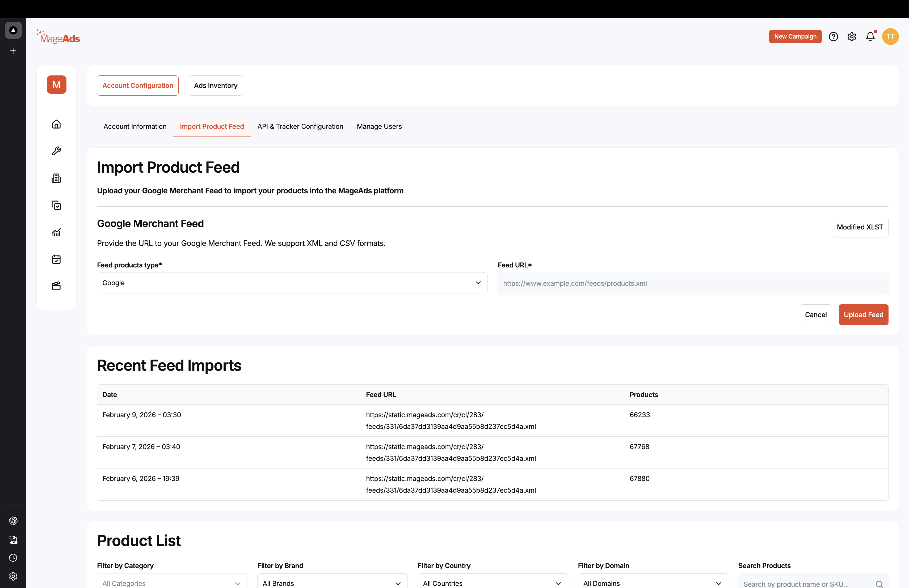Open the settings gear in header
The height and width of the screenshot is (588, 909).
[852, 37]
